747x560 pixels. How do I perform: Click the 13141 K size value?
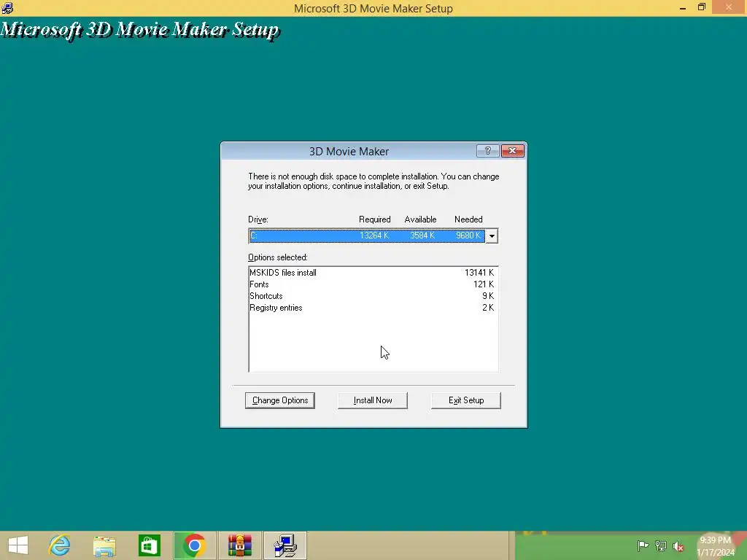coord(479,273)
